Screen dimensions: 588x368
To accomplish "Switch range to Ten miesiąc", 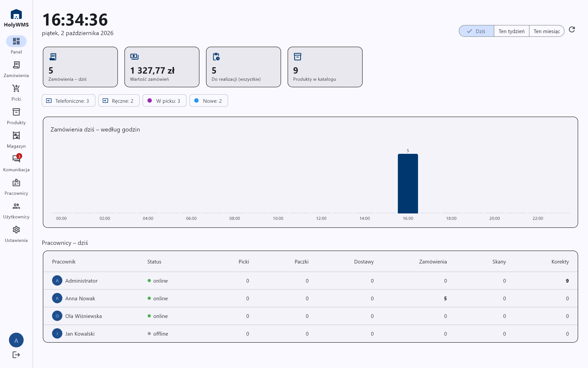I will tap(547, 31).
